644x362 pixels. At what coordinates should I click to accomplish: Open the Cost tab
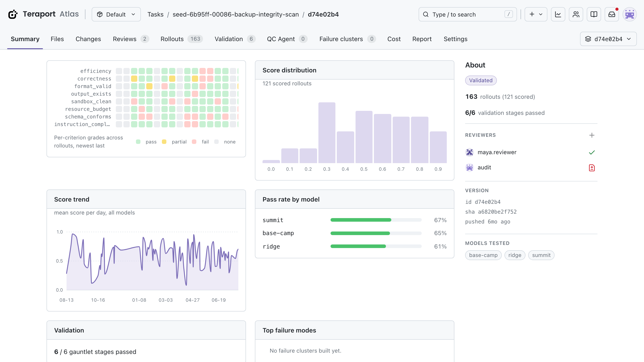click(394, 39)
